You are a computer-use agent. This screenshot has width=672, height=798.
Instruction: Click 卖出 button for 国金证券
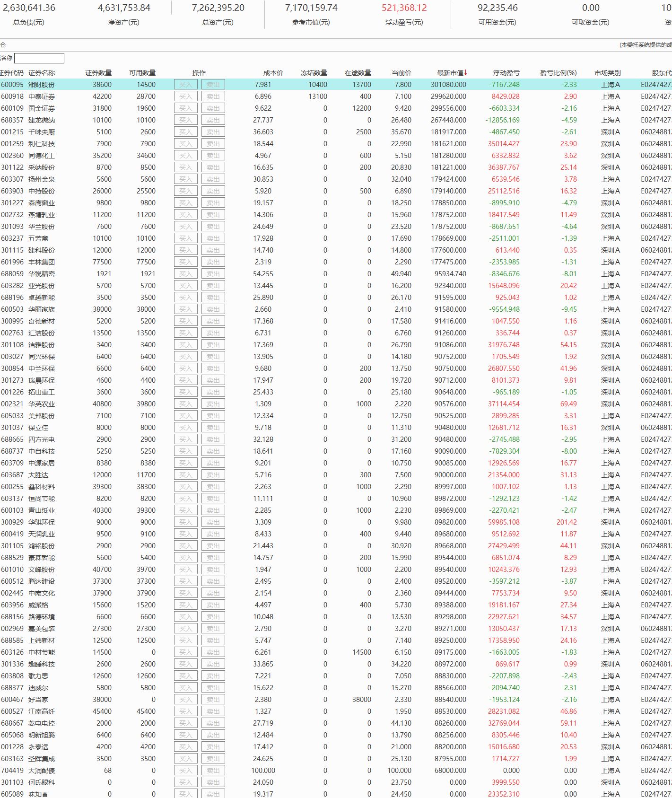click(x=213, y=108)
